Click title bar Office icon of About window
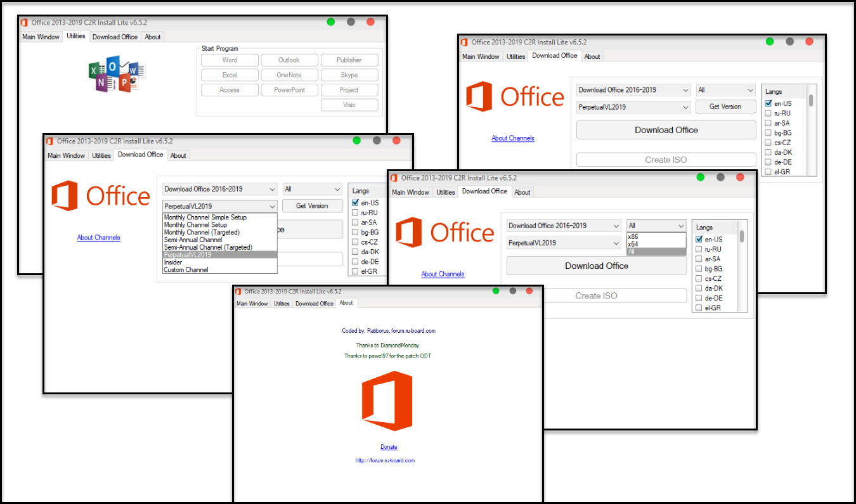 (x=238, y=291)
